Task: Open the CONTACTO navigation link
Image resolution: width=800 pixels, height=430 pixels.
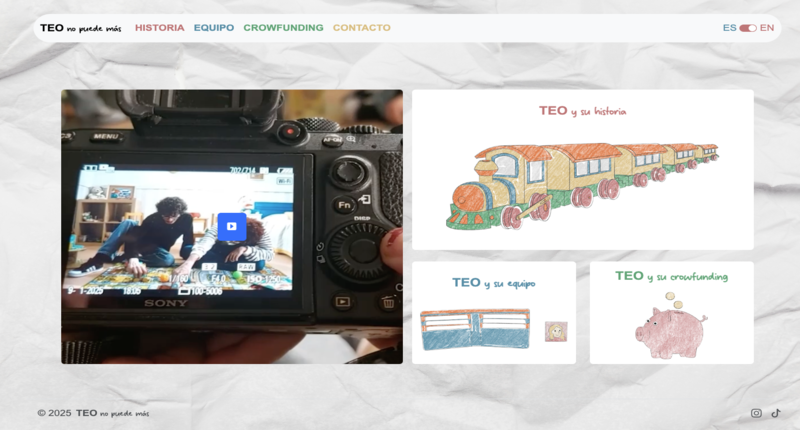Action: point(361,28)
